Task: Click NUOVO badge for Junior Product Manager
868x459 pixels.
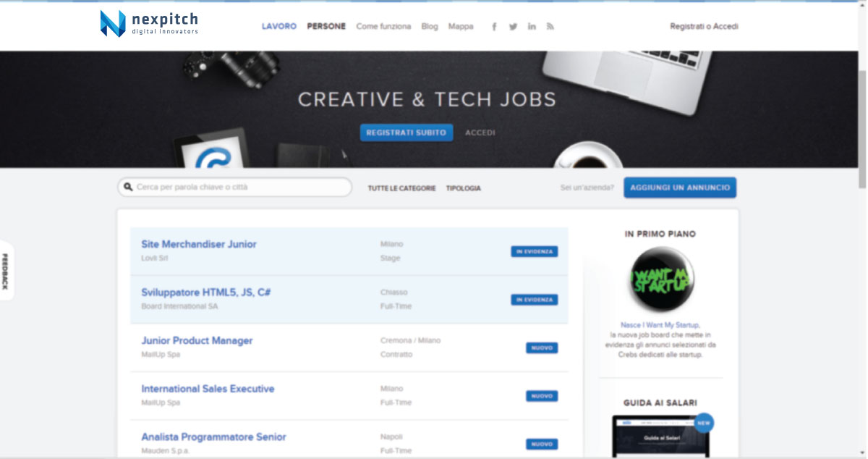Action: coord(542,348)
